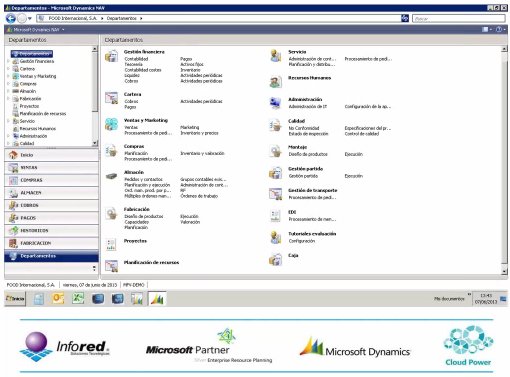The height and width of the screenshot is (377, 510).
Task: Click the Back navigation arrow
Action: pos(11,18)
